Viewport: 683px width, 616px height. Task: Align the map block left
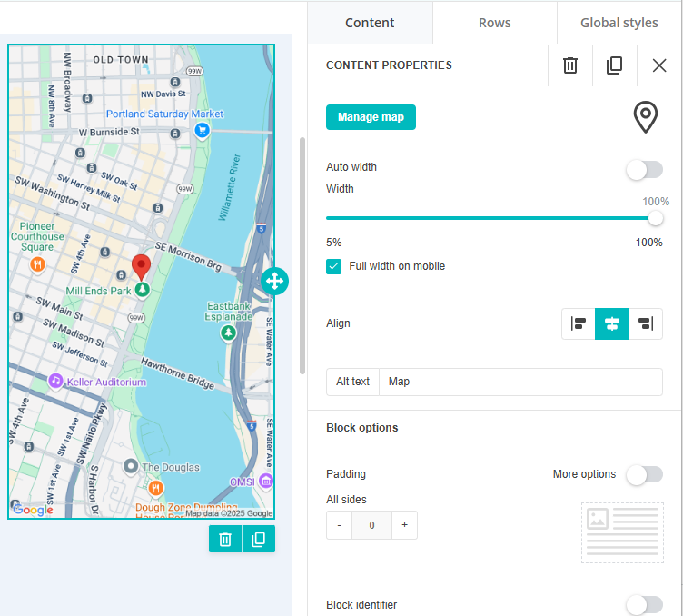(x=579, y=323)
